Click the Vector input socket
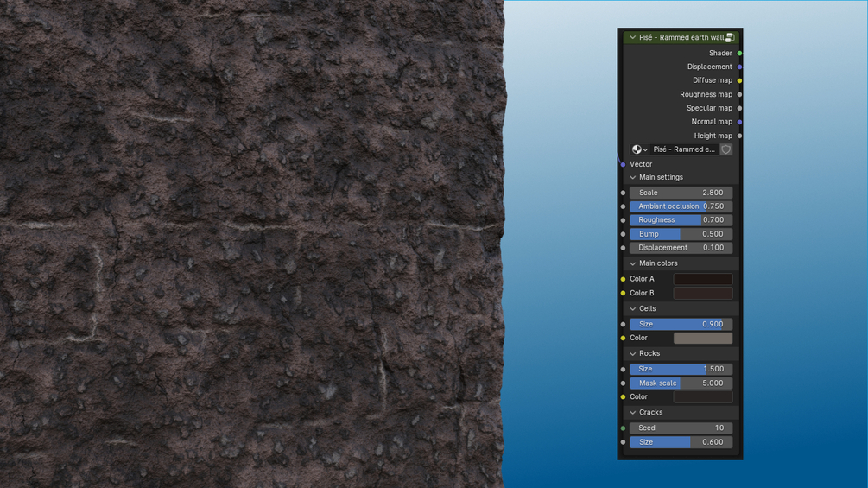Image resolution: width=868 pixels, height=488 pixels. point(623,164)
